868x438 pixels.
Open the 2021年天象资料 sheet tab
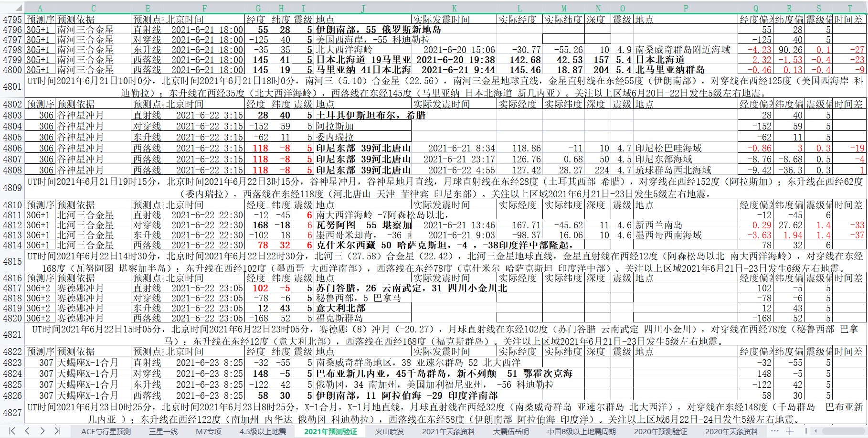coord(448,431)
